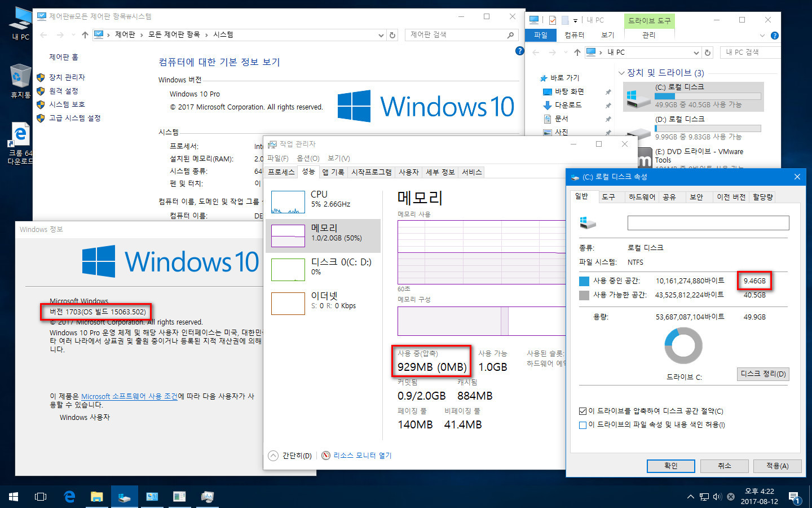Click the resource monitor icon in Task Manager
The image size is (812, 508).
click(x=326, y=456)
